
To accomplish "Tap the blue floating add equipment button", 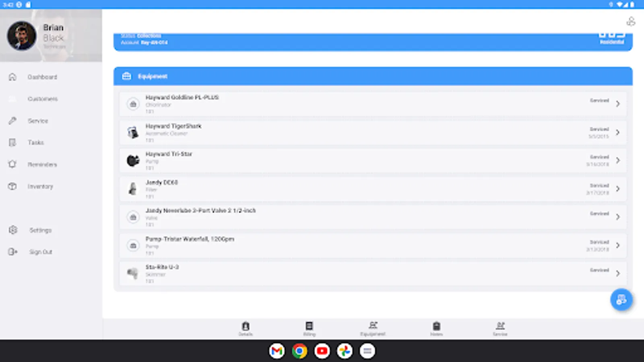I will [621, 300].
